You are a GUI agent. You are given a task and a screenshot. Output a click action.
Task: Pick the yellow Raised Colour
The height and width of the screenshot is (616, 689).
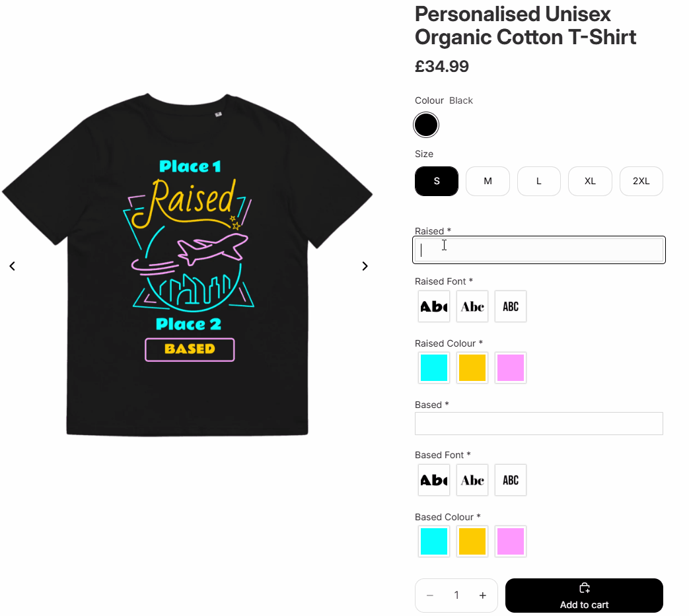pyautogui.click(x=472, y=368)
